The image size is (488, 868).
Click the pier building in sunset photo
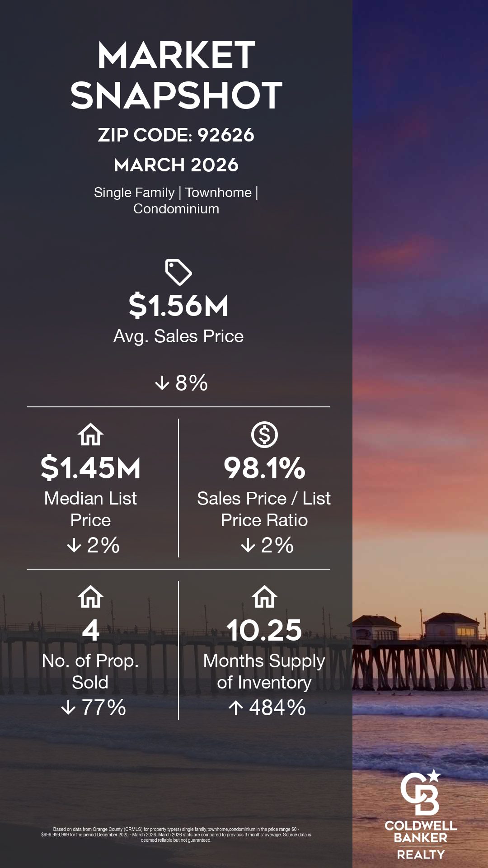450,626
